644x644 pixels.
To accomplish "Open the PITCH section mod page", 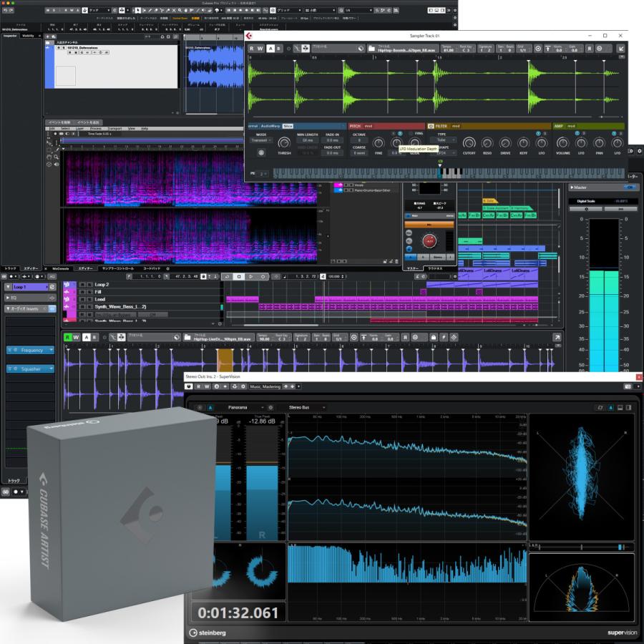I will tap(369, 126).
